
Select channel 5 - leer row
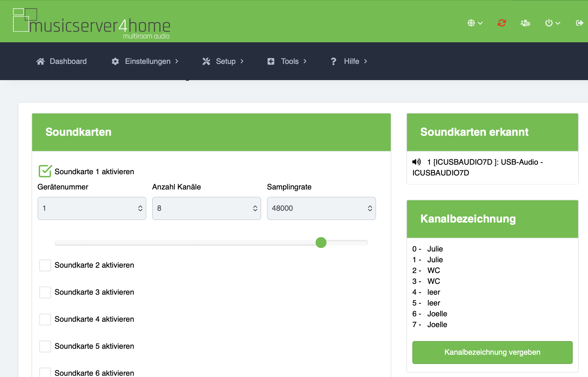(x=426, y=303)
